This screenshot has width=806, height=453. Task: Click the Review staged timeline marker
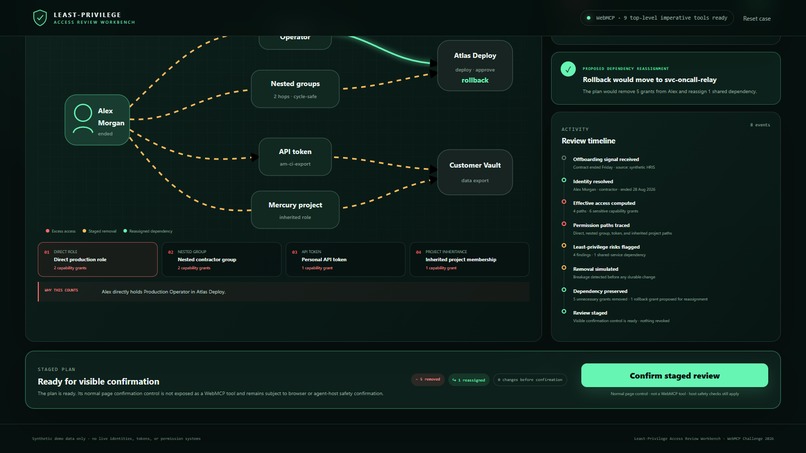pos(564,312)
